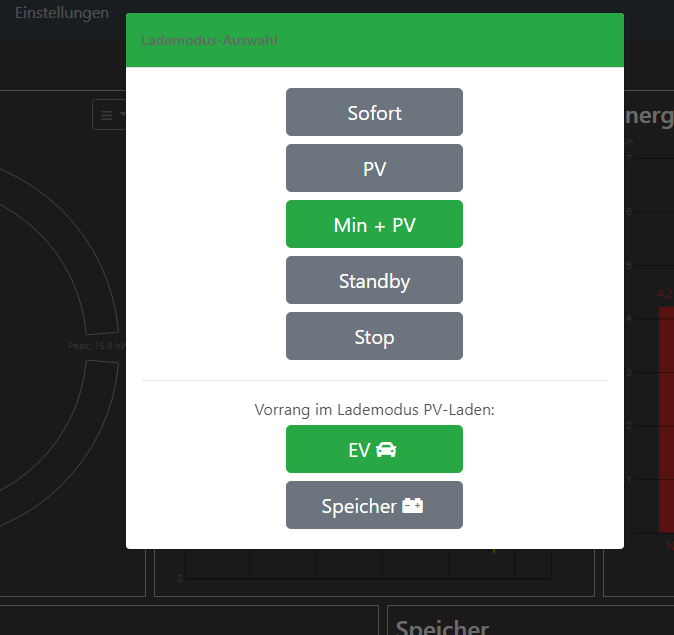674x635 pixels.
Task: Click the green dialog header bar
Action: [450, 41]
